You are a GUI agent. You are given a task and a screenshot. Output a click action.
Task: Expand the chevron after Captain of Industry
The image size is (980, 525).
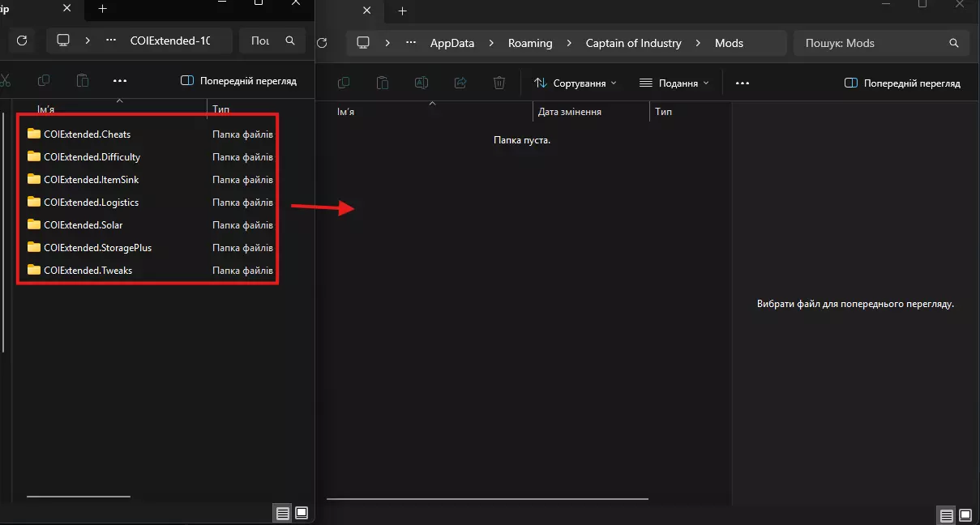click(x=698, y=43)
